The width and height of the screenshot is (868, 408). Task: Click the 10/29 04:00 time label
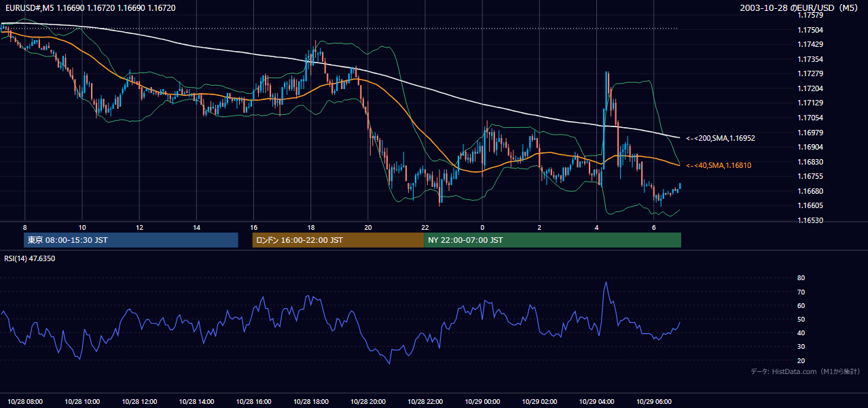[x=596, y=402]
